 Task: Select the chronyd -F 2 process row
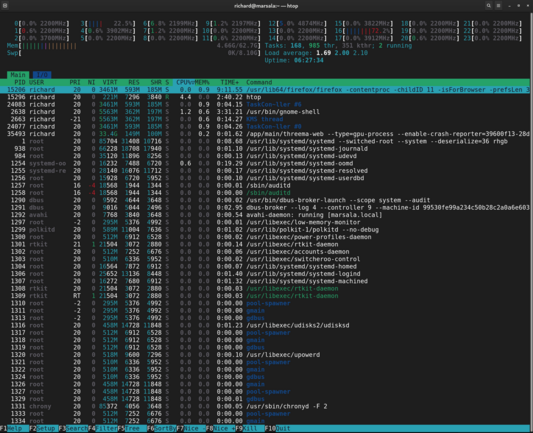click(x=265, y=406)
